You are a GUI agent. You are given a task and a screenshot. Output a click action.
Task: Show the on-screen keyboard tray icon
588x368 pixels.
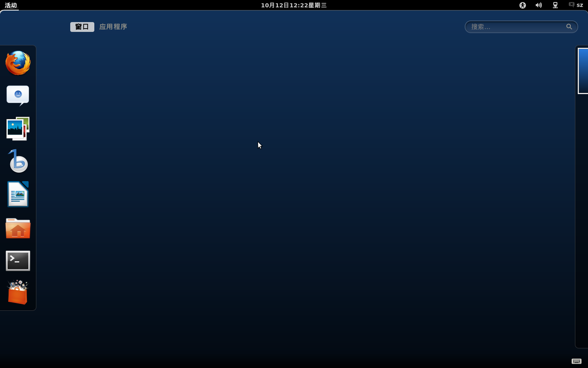(x=577, y=361)
